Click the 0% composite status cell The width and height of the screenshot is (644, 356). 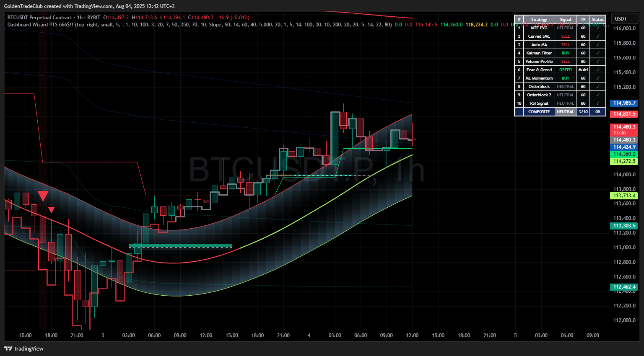598,112
